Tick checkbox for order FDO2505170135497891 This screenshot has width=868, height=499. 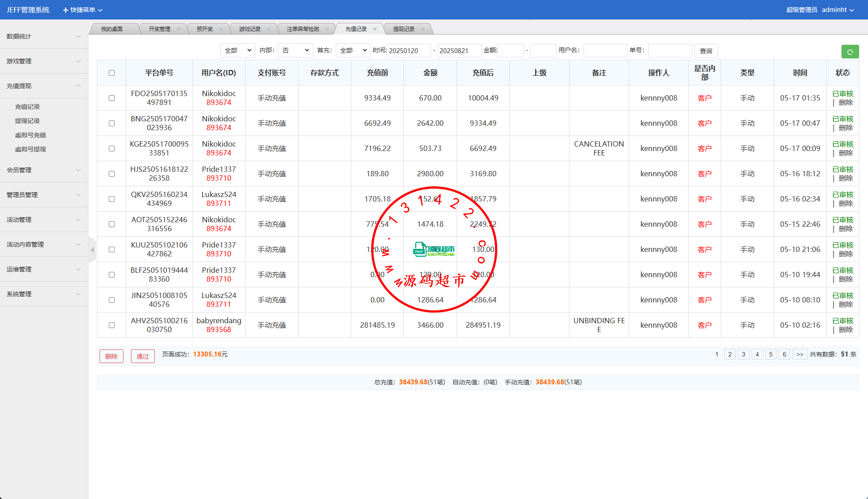111,98
